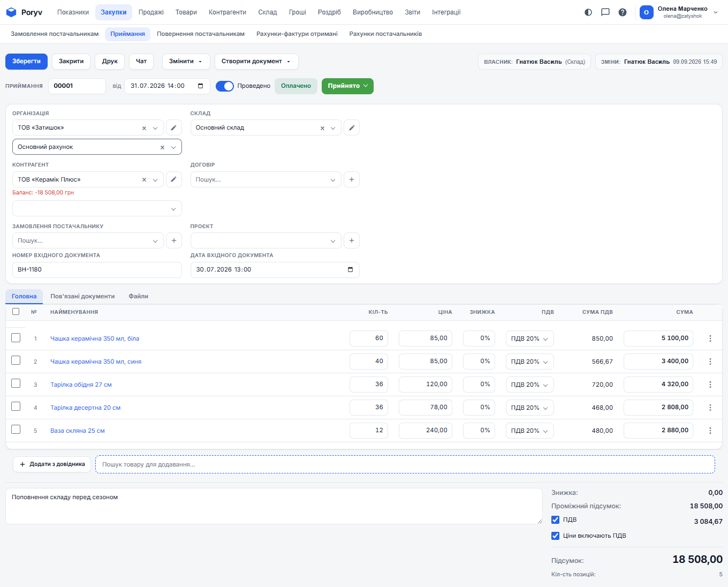Viewport: 728px width, 587px height.
Task: Change ПДВ 20% for Ваза скляна row
Action: 529,431
